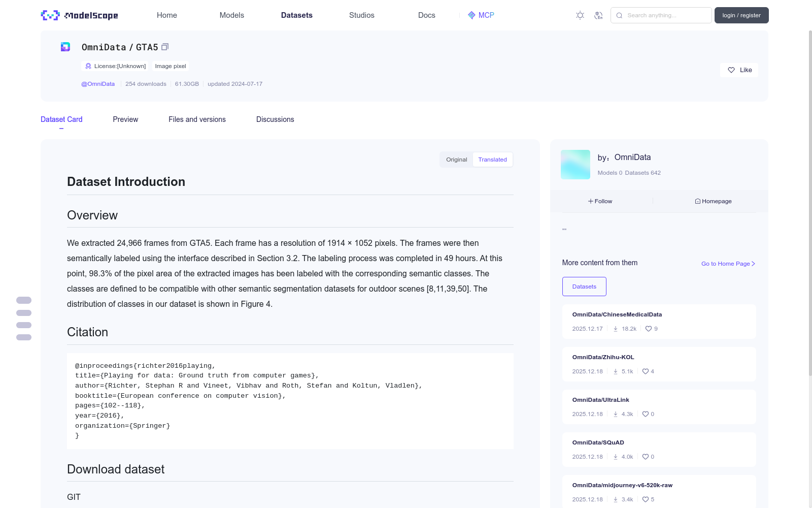812x508 pixels.
Task: Click the license badge icon
Action: (x=88, y=66)
